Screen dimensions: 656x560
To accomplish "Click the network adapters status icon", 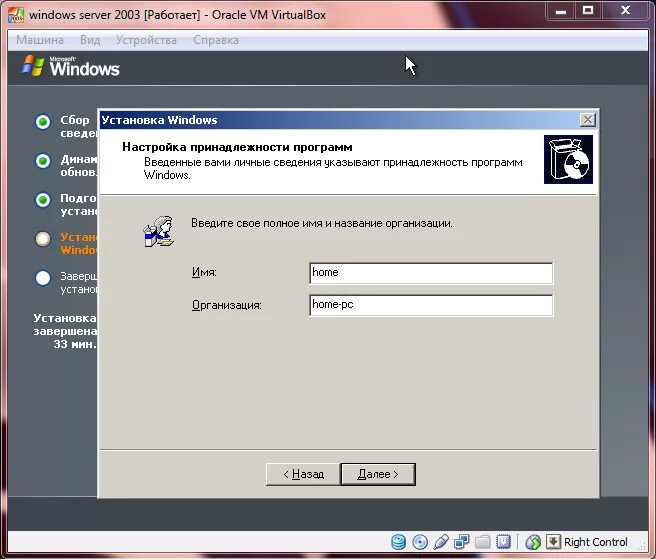I will pyautogui.click(x=462, y=542).
